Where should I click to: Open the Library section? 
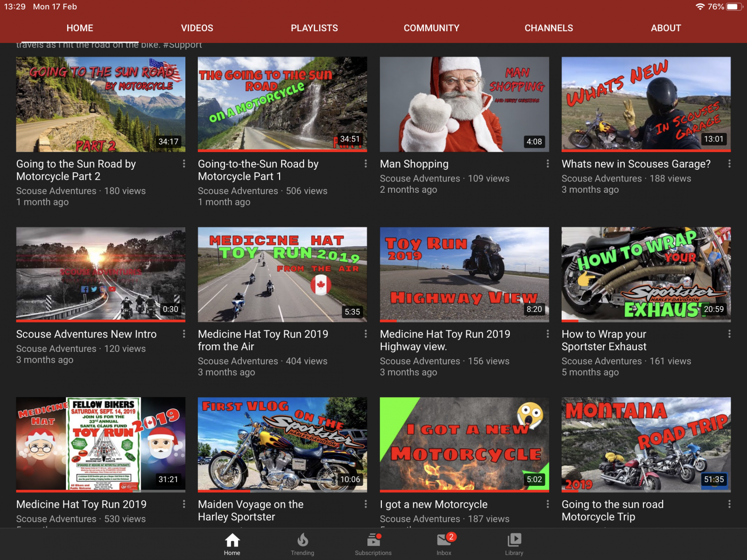pyautogui.click(x=514, y=544)
